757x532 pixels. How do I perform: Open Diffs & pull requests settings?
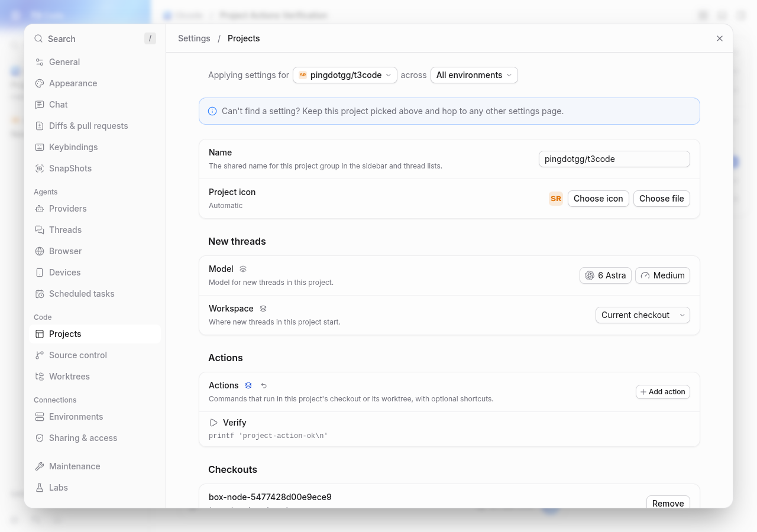point(95,126)
